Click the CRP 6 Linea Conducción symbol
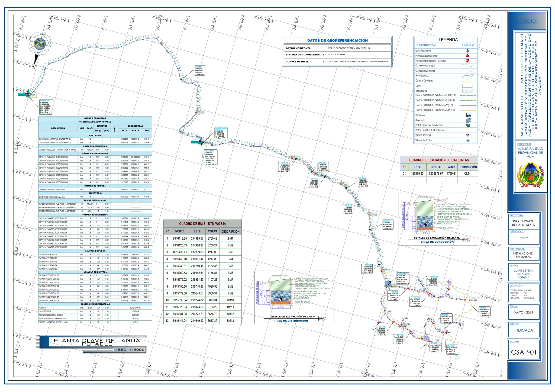 (x=468, y=125)
